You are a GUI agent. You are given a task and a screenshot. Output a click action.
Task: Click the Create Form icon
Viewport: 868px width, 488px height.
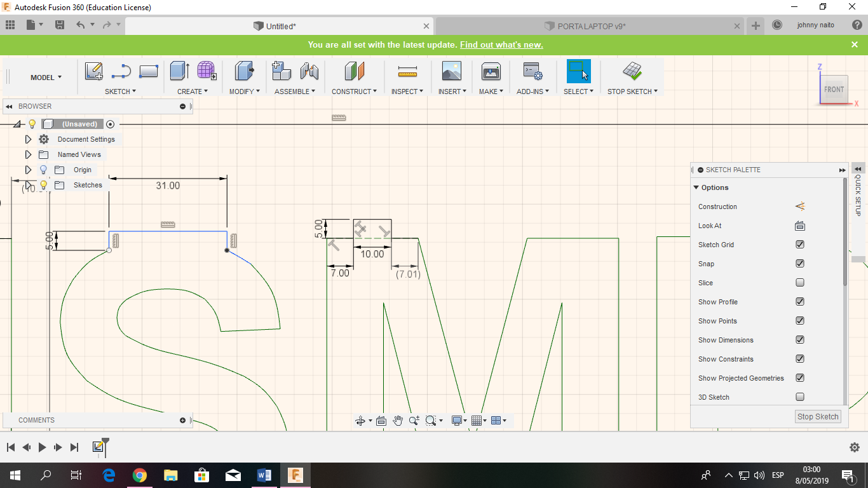(207, 71)
